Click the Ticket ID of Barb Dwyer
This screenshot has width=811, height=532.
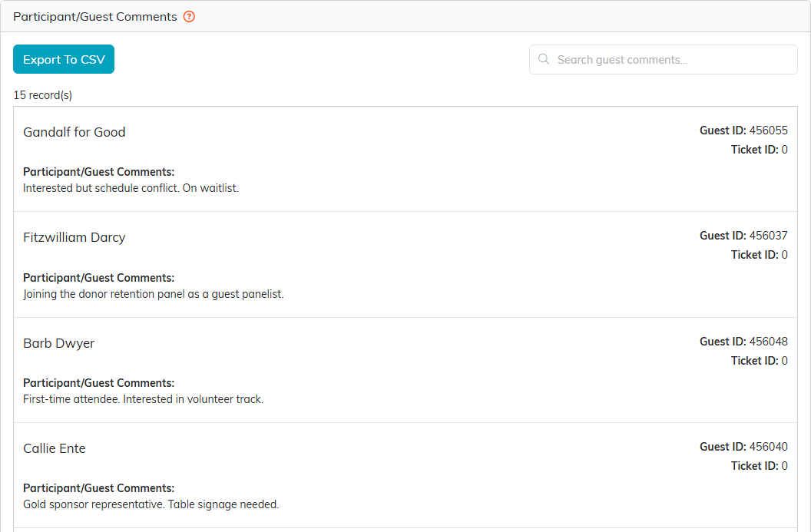click(760, 361)
